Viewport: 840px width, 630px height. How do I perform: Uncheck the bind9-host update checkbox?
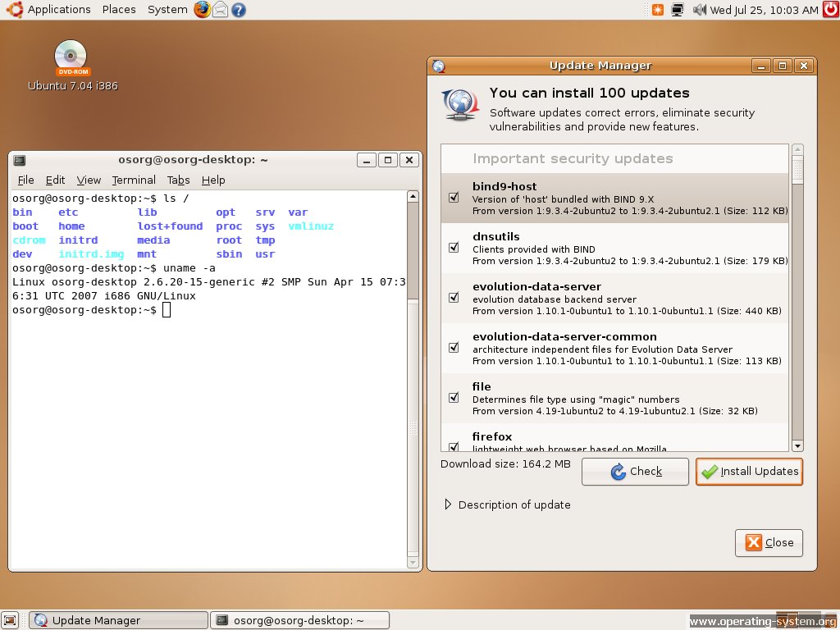pyautogui.click(x=454, y=197)
